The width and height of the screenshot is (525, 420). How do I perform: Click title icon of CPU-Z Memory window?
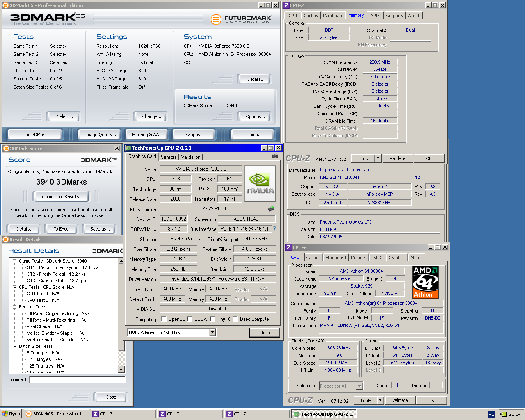(286, 5)
